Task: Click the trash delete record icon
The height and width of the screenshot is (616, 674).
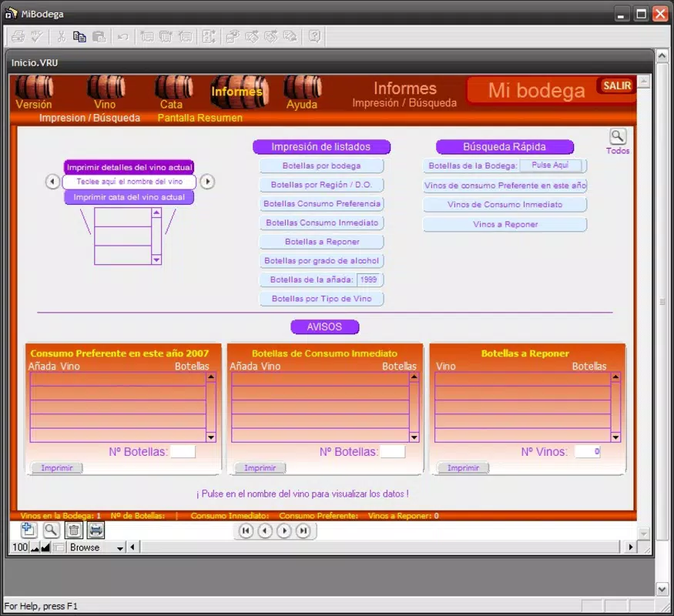Action: [73, 530]
